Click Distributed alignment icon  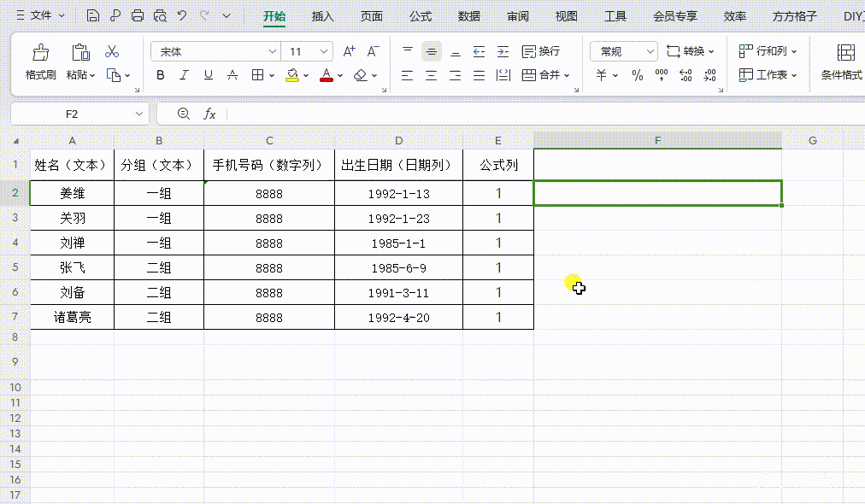point(503,75)
